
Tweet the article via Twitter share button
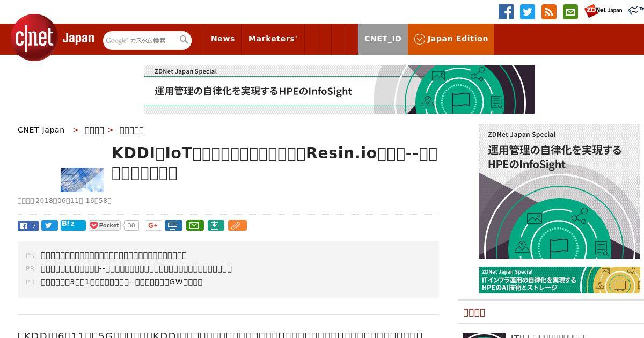(49, 225)
